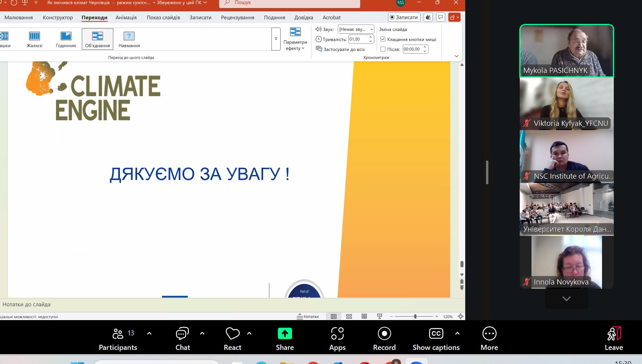Click the zoom out minus button
Viewport: 642px width, 364px height.
tap(391, 317)
